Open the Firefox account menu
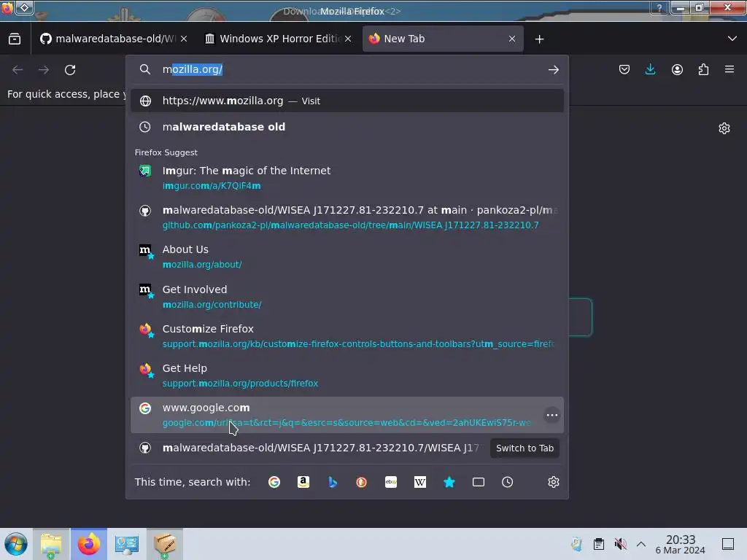 [x=677, y=69]
